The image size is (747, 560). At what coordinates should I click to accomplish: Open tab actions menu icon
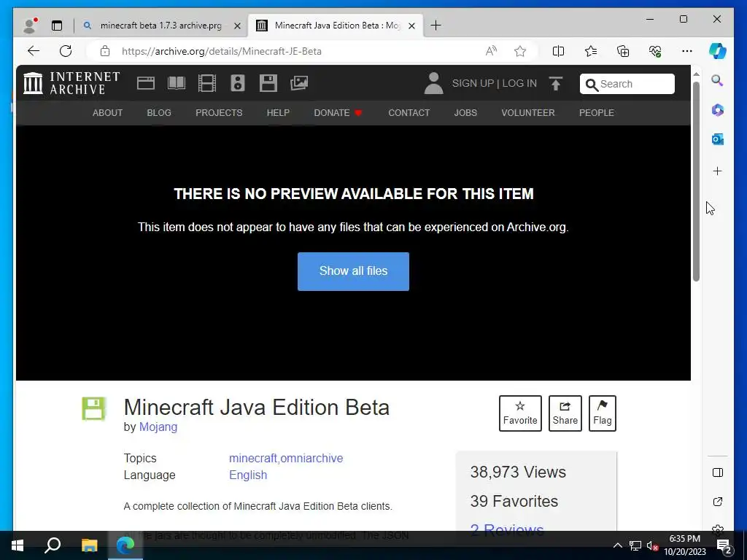(x=57, y=26)
